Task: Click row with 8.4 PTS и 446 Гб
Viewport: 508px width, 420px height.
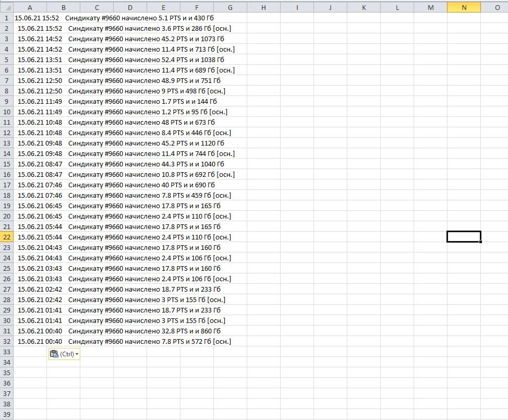Action: [x=125, y=133]
